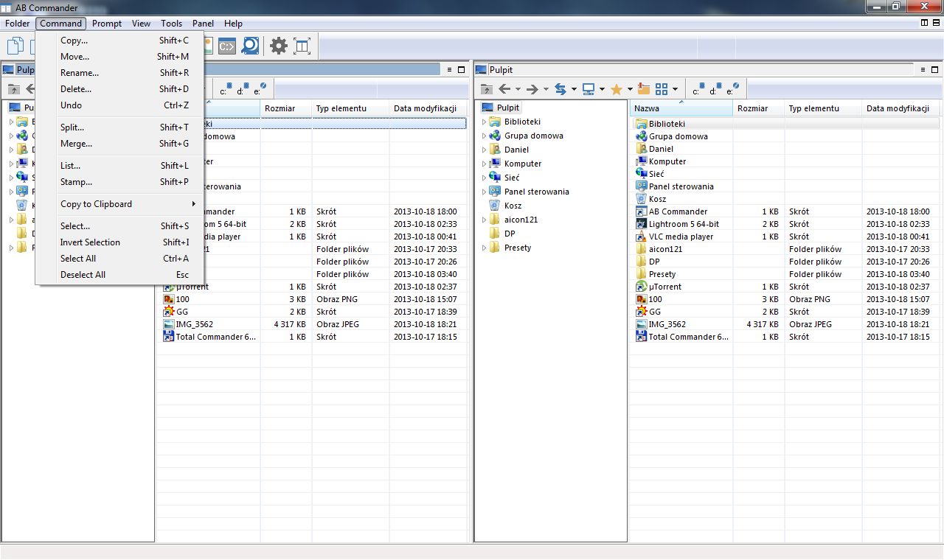Viewport: 944px width, 560px height.
Task: Expand Komputer node in right tree
Action: point(484,164)
